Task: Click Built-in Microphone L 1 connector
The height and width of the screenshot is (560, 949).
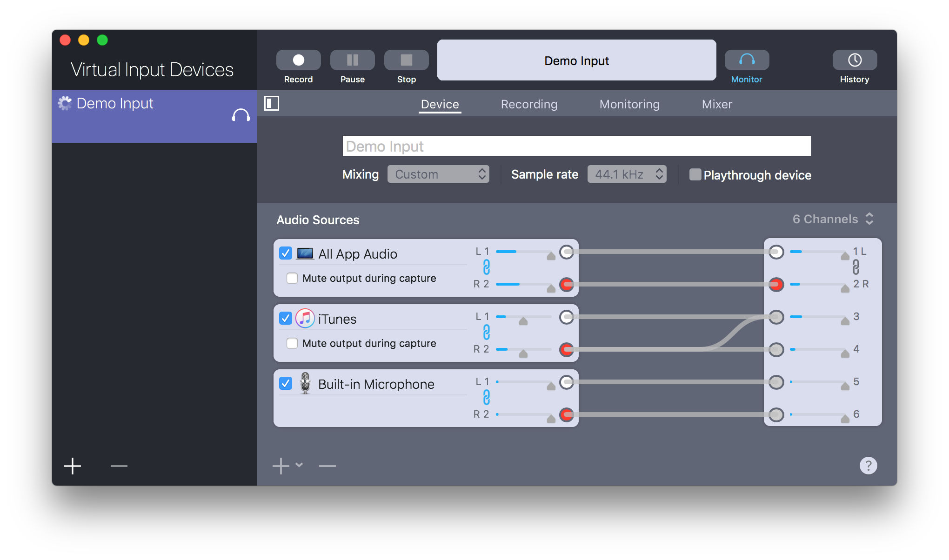Action: click(566, 382)
